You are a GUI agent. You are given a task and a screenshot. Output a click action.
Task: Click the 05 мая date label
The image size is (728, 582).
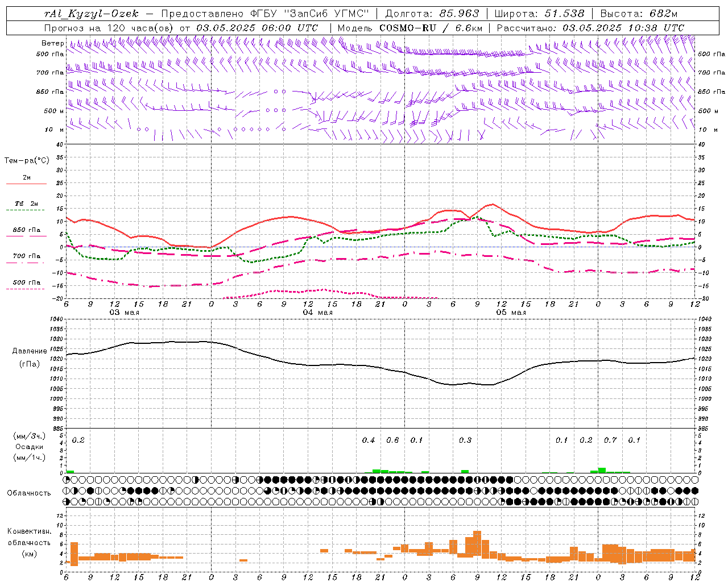tap(511, 313)
